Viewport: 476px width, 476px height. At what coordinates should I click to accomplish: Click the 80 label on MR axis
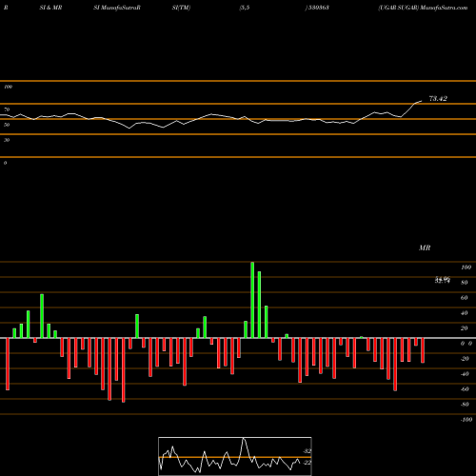click(465, 283)
